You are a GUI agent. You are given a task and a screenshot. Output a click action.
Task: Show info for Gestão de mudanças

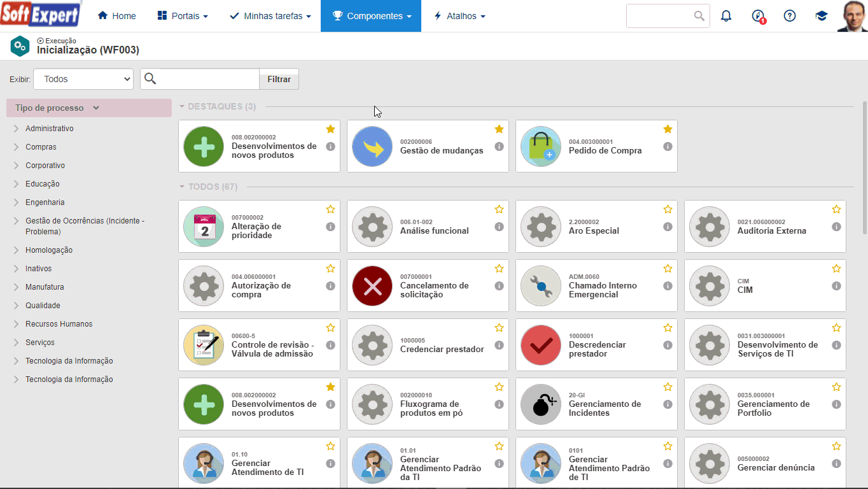499,146
